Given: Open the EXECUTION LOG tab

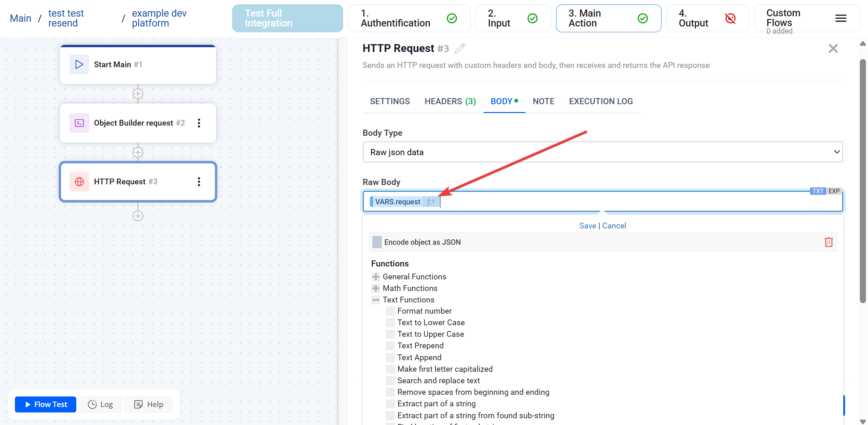Looking at the screenshot, I should point(600,101).
